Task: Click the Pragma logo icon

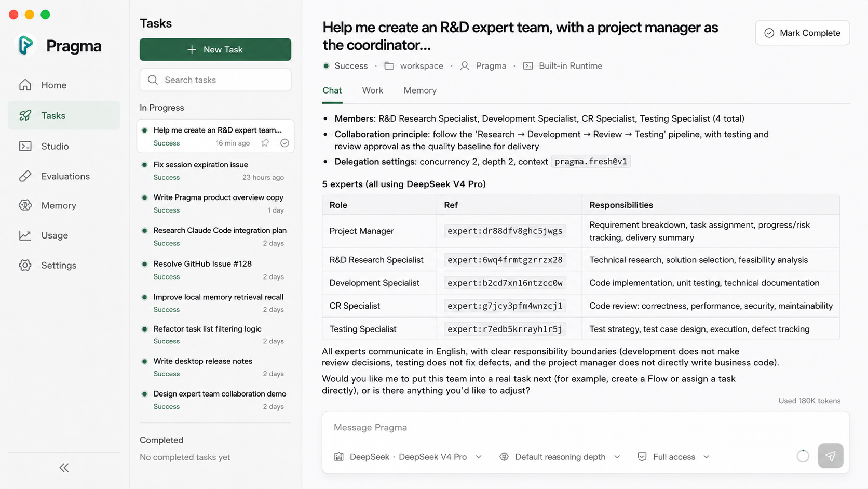Action: (25, 46)
